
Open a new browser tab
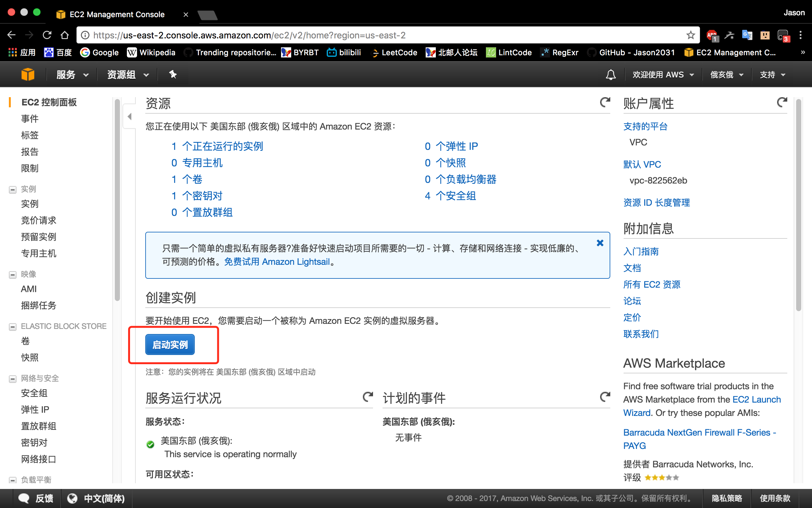207,15
